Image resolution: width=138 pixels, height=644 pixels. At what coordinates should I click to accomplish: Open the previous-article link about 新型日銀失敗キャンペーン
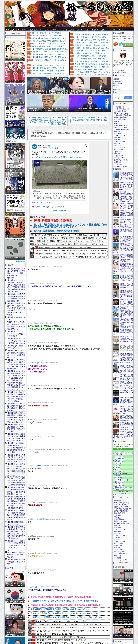[x=48, y=121]
